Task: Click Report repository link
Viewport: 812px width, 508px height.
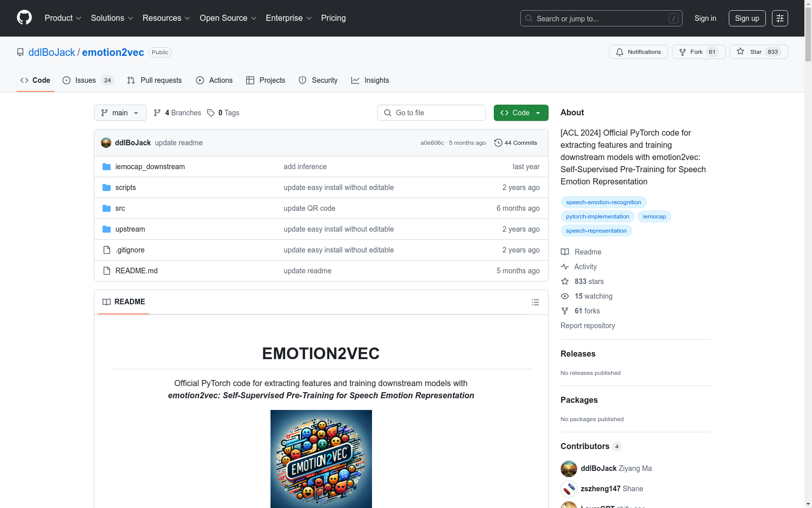Action: (x=588, y=326)
